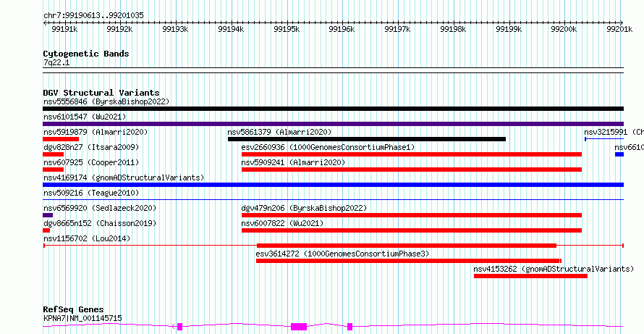Viewport: 644px width, 334px height.
Task: Click the dgv828n27 (Itsara2009) red bar
Action: click(x=54, y=154)
